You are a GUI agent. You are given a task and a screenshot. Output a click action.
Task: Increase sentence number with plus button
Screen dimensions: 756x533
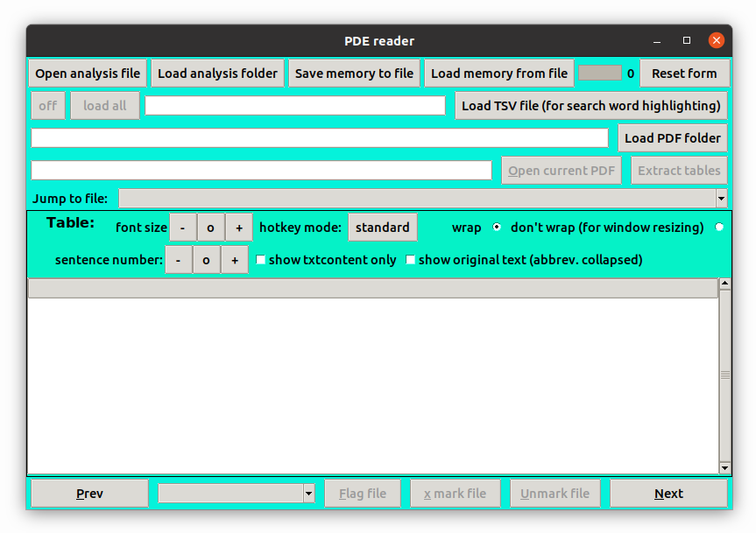(235, 261)
